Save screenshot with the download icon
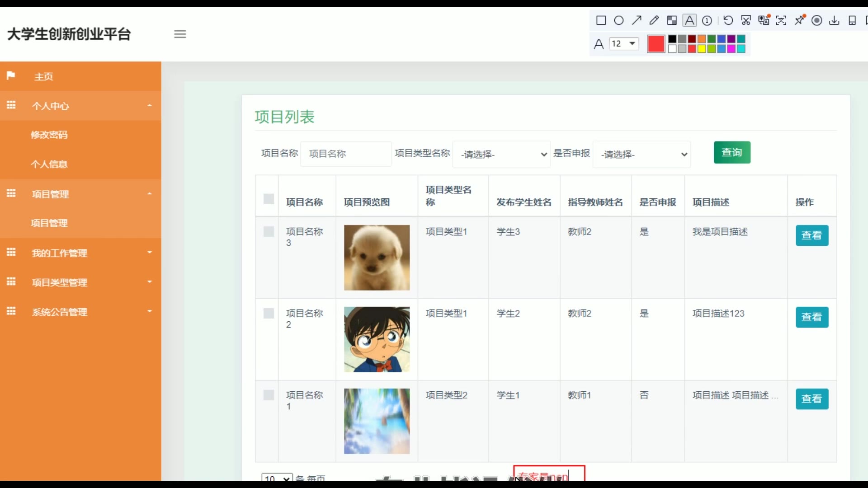Viewport: 868px width, 488px height. point(835,20)
